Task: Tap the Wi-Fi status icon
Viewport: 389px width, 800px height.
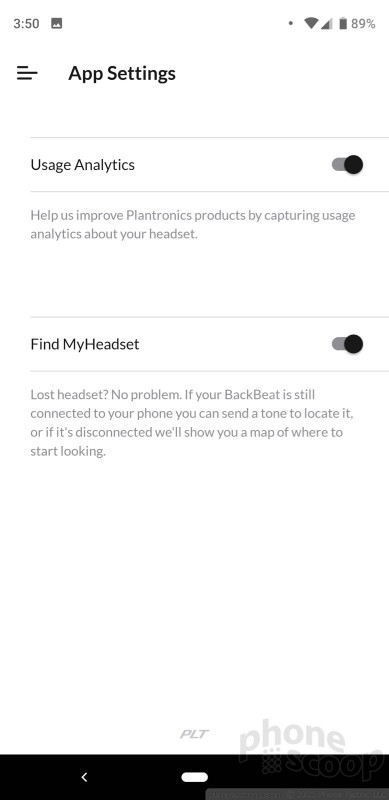Action: point(310,23)
